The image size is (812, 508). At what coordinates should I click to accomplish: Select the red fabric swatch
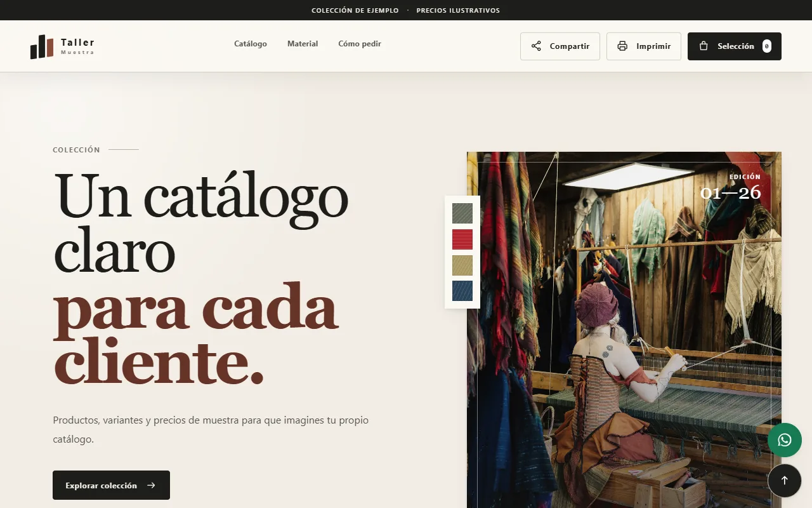462,239
